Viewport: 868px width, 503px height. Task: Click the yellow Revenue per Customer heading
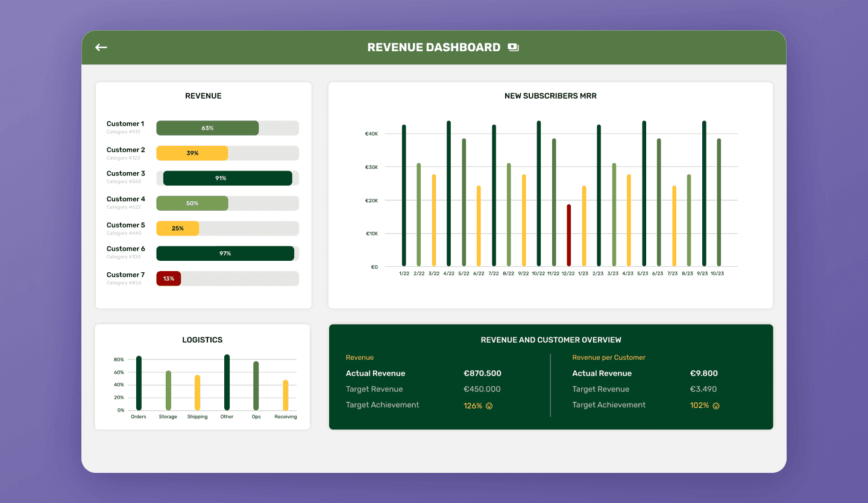pos(609,357)
